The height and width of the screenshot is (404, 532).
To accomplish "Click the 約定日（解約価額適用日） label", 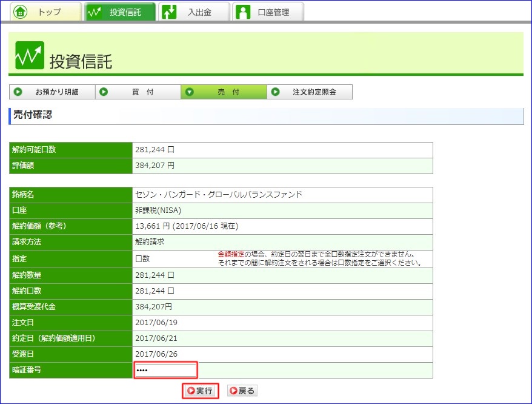I will pos(54,338).
